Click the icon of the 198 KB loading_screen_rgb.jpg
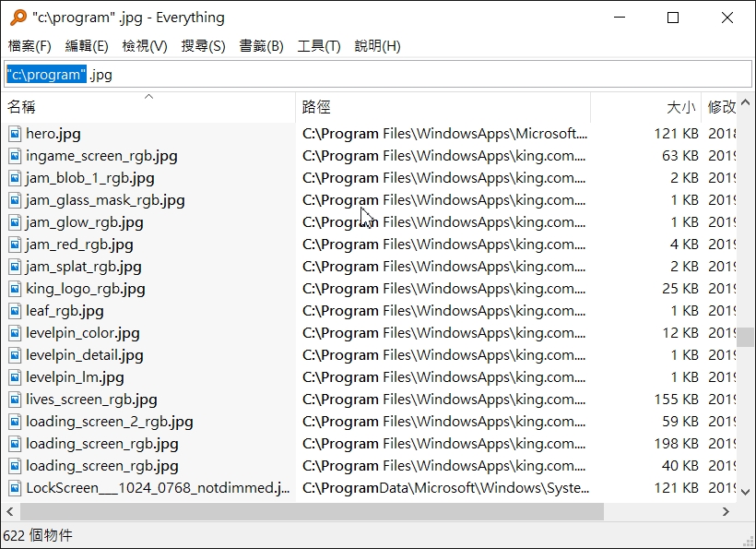This screenshot has width=756, height=549. (15, 445)
